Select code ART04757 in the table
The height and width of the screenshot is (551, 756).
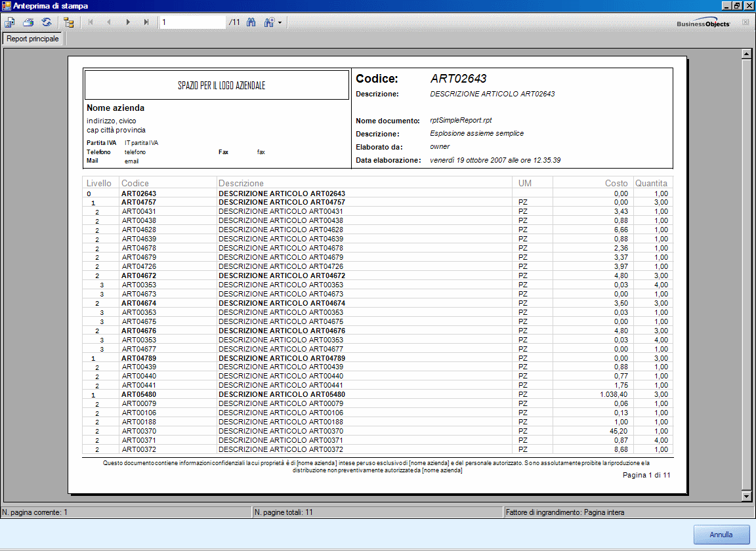point(139,203)
